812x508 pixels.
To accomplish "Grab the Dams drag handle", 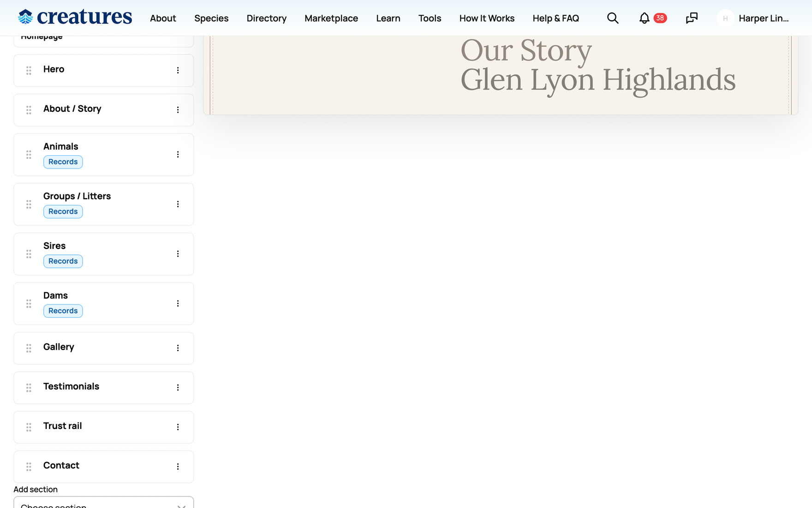I will click(x=29, y=303).
